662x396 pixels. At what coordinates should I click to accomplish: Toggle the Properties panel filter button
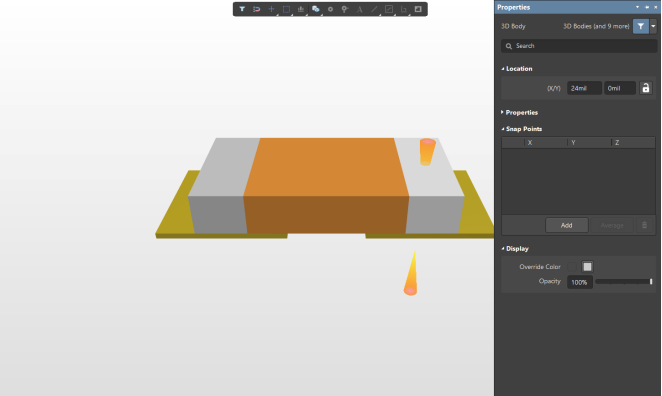pyautogui.click(x=640, y=26)
